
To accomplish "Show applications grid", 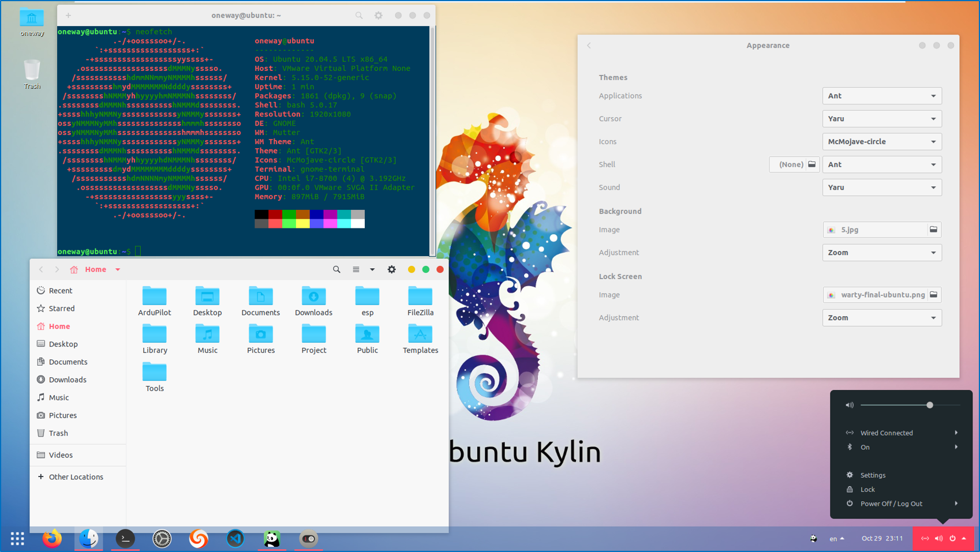I will (17, 539).
